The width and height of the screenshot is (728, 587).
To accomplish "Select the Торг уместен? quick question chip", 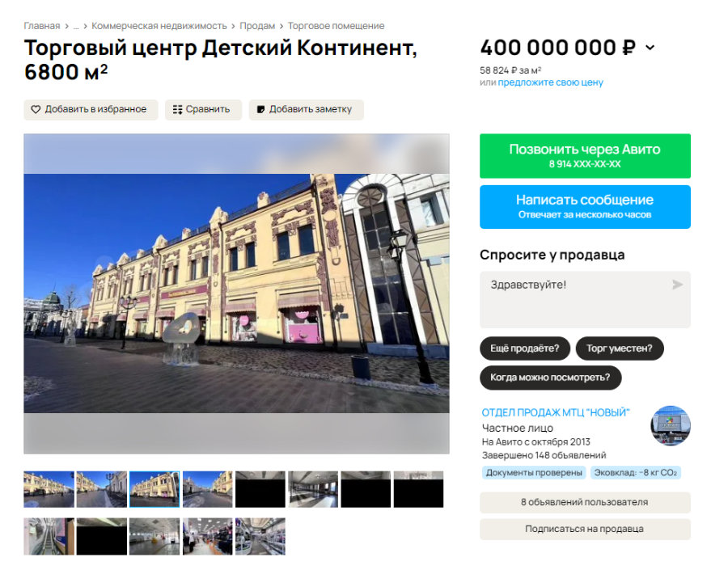I will click(x=620, y=348).
